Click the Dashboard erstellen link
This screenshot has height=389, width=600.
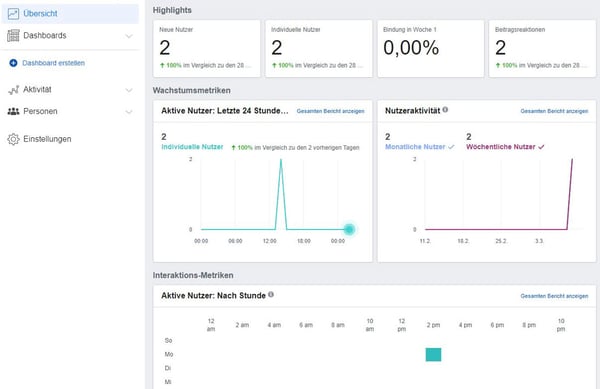(x=54, y=63)
